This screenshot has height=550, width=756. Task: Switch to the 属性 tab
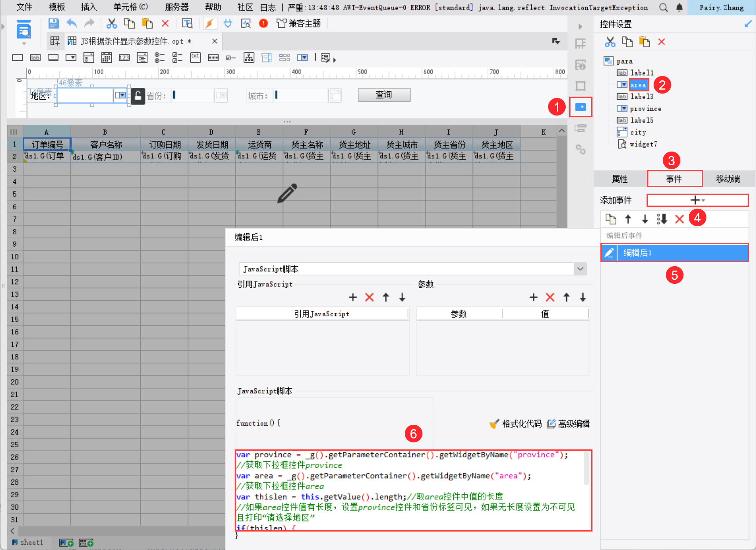(620, 179)
